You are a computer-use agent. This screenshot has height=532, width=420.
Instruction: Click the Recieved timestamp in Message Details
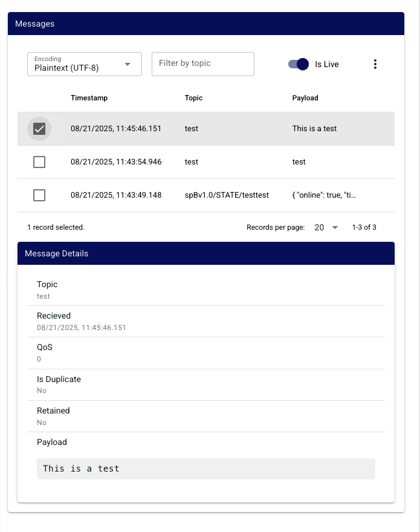pyautogui.click(x=82, y=328)
